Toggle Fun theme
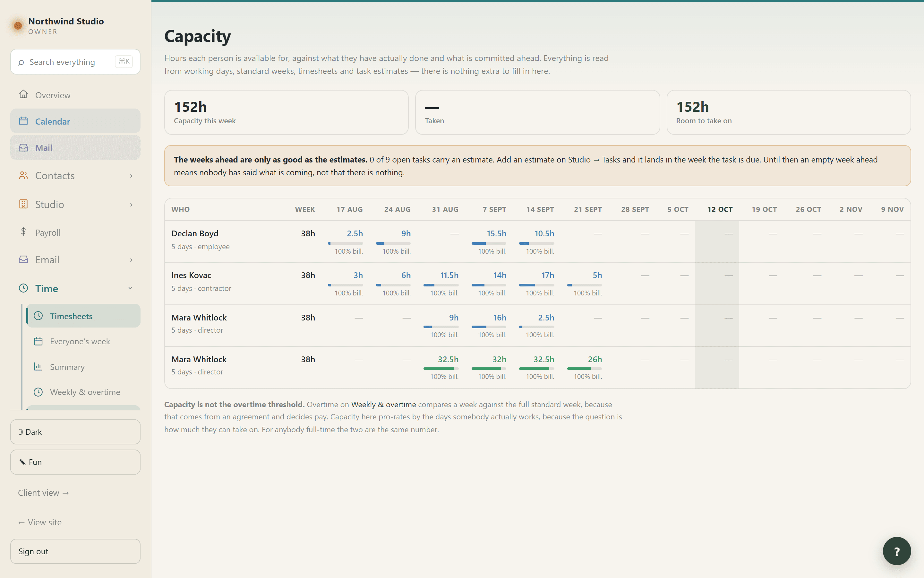Image resolution: width=924 pixels, height=578 pixels. click(x=75, y=462)
